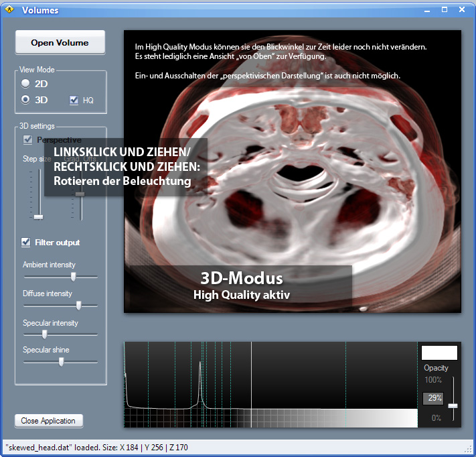
Task: Click the Open Volume button
Action: [60, 42]
